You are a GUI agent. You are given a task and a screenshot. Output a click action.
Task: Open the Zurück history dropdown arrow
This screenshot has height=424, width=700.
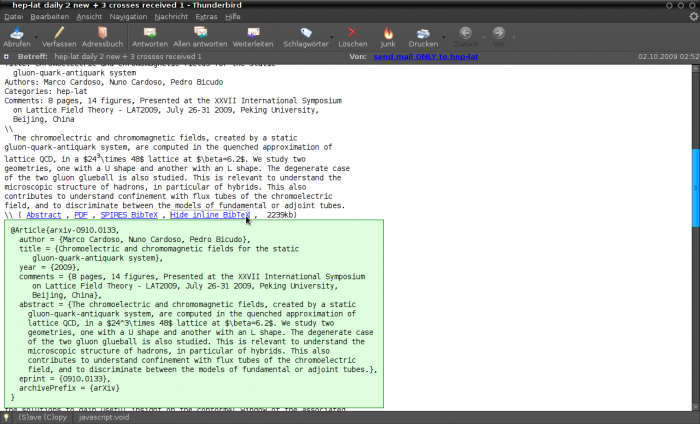click(483, 37)
